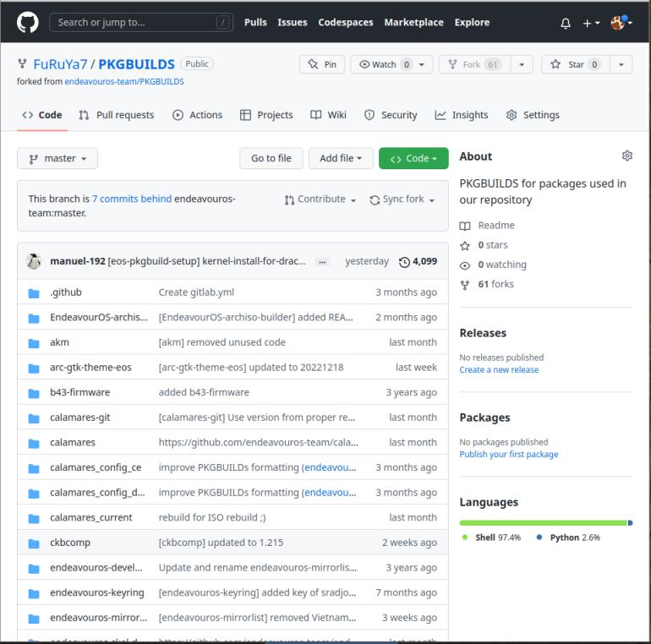Open Create a new release link
The height and width of the screenshot is (644, 651).
coord(499,369)
